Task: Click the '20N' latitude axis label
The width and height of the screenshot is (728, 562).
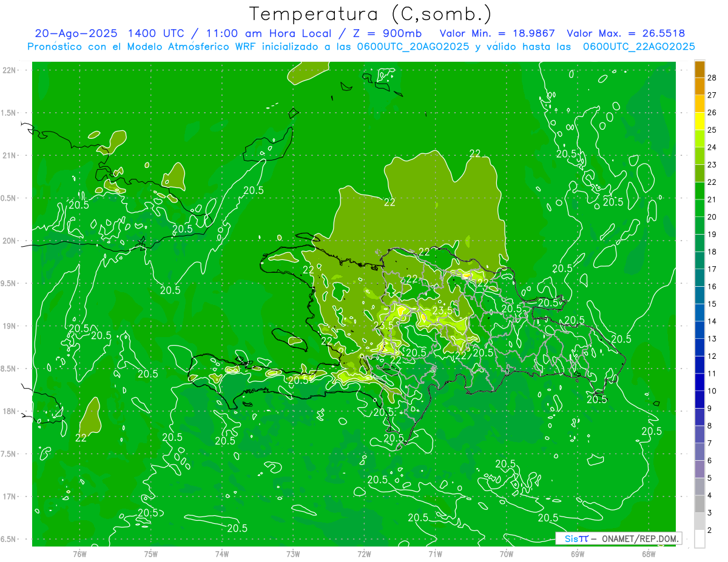Action: coord(9,241)
